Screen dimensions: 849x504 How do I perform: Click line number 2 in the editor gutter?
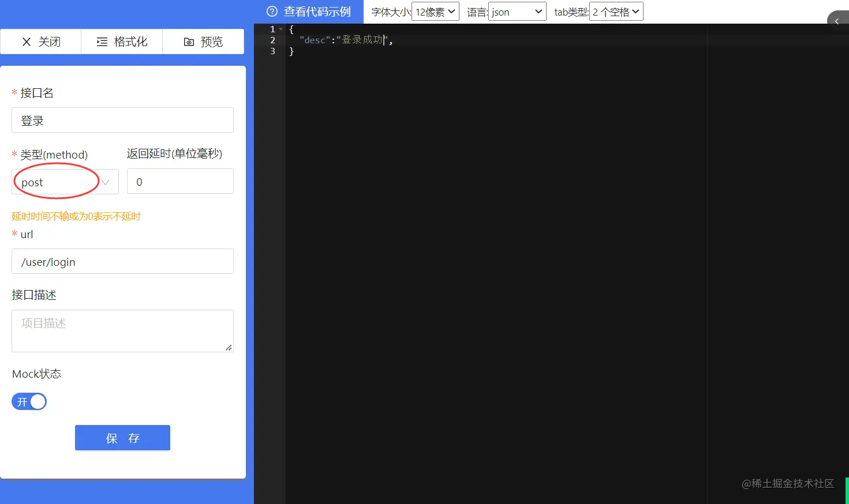(272, 40)
